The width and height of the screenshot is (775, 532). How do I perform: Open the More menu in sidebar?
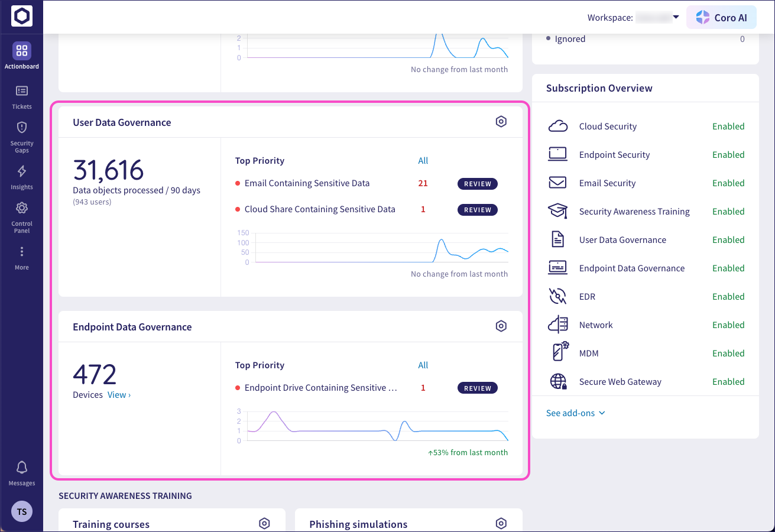22,252
